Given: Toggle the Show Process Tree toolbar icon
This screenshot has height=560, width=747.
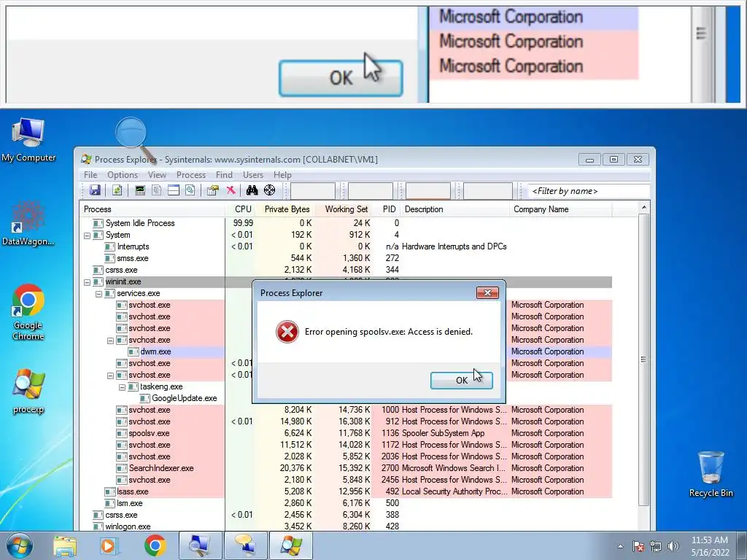Looking at the screenshot, I should [x=157, y=190].
